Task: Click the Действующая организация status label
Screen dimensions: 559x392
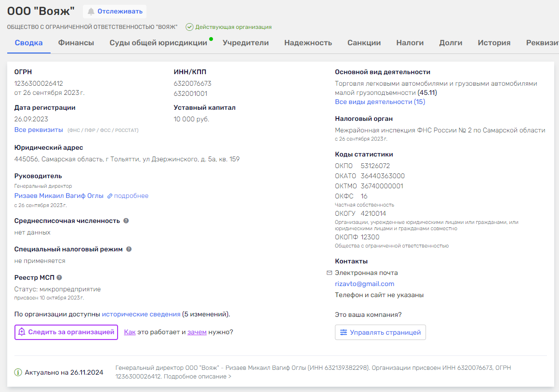Action: click(x=234, y=27)
